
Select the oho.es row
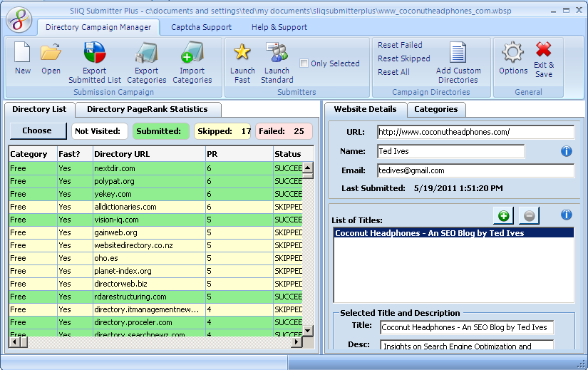coord(155,258)
